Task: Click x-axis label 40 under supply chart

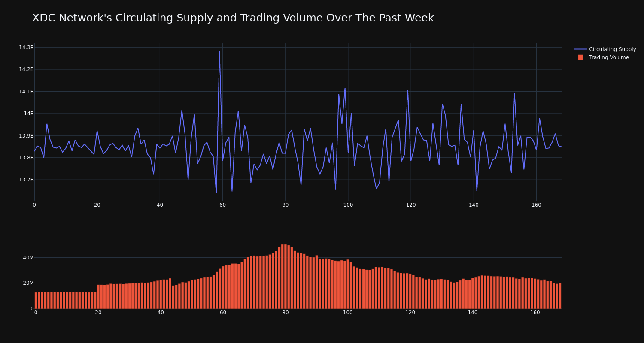Action: pos(160,205)
